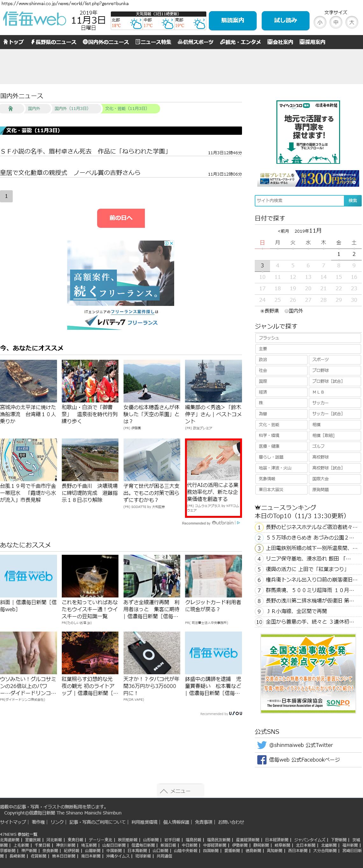The height and width of the screenshot is (868, 363).
Task: Select the small (小) text size button
Action: pos(320,23)
